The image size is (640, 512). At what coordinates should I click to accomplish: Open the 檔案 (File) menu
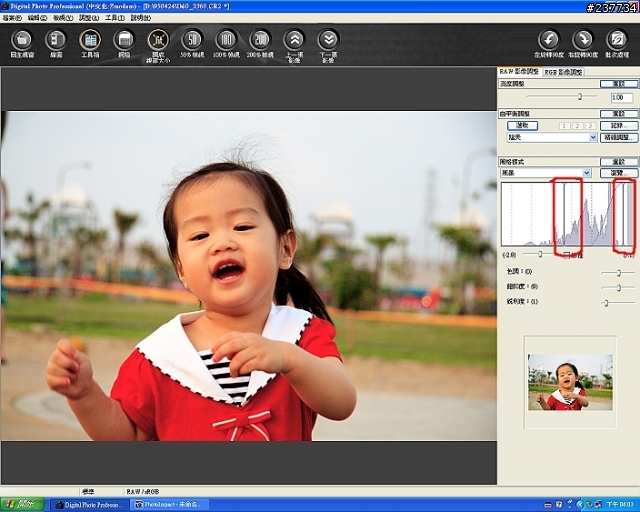click(x=12, y=18)
